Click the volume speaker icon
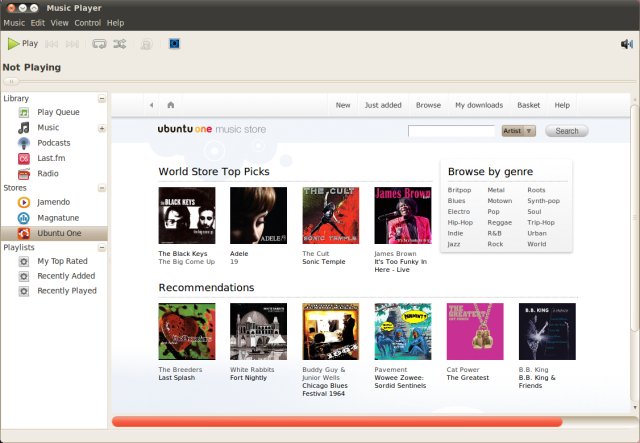This screenshot has width=640, height=443. coord(626,44)
